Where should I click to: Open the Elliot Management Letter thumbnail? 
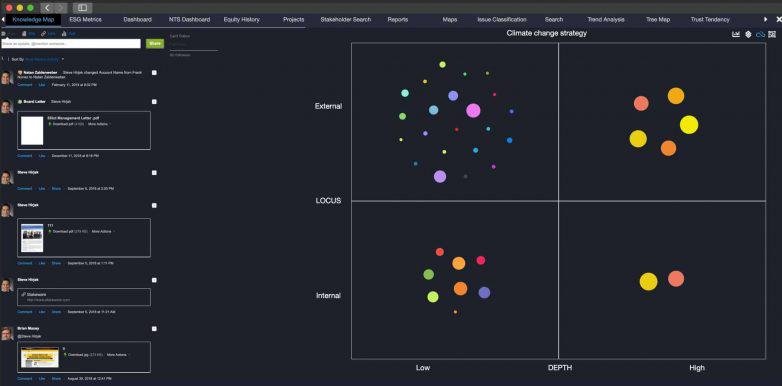(32, 130)
